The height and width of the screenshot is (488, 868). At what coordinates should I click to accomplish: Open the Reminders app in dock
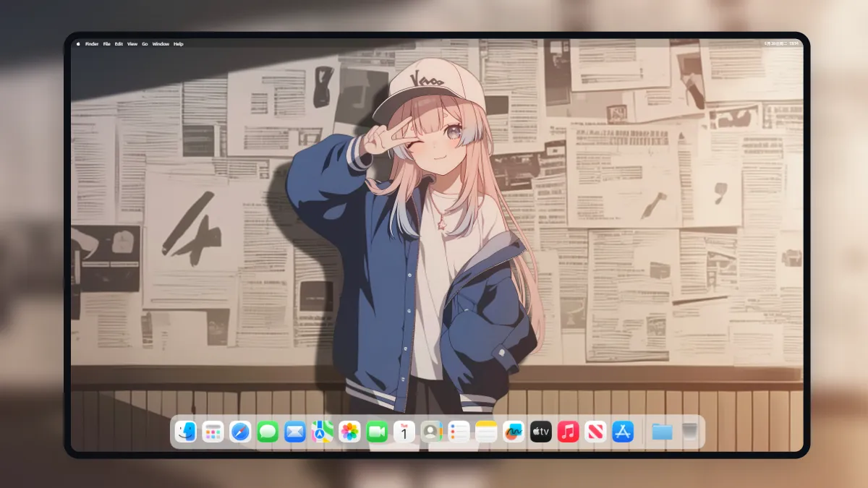point(459,432)
